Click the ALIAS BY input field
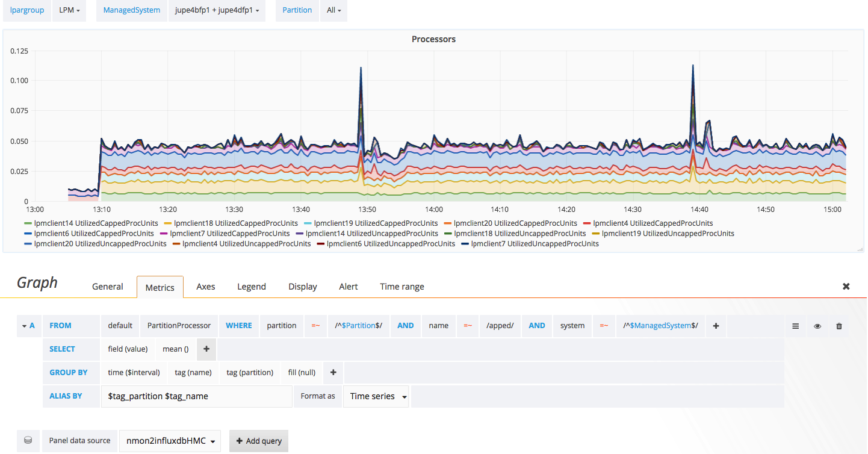The height and width of the screenshot is (454, 868). tap(197, 396)
